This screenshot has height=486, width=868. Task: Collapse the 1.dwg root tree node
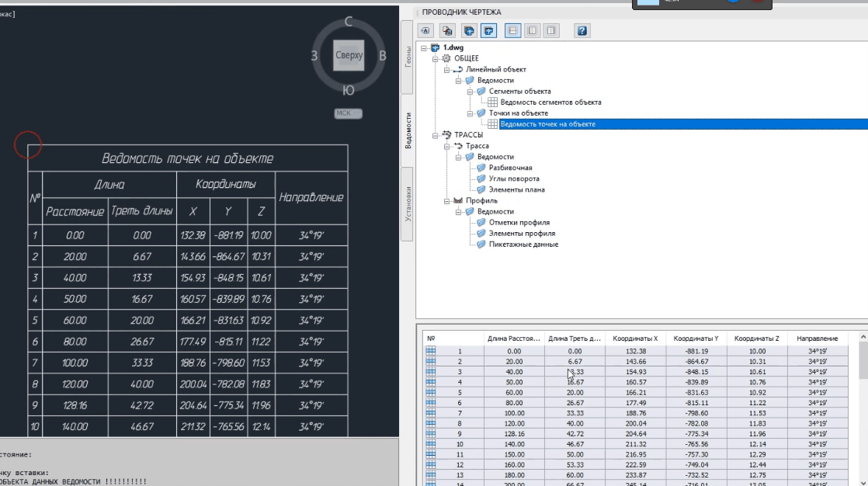[424, 47]
